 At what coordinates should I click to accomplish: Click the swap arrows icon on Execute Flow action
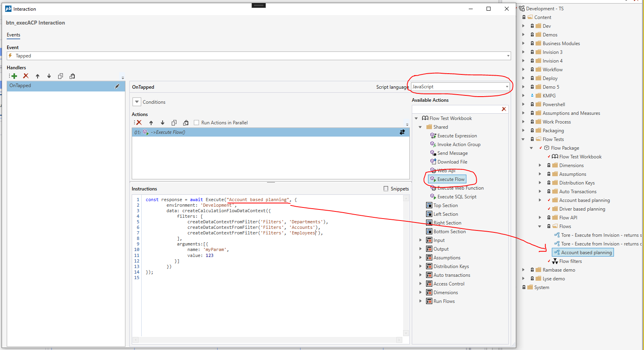[x=402, y=132]
